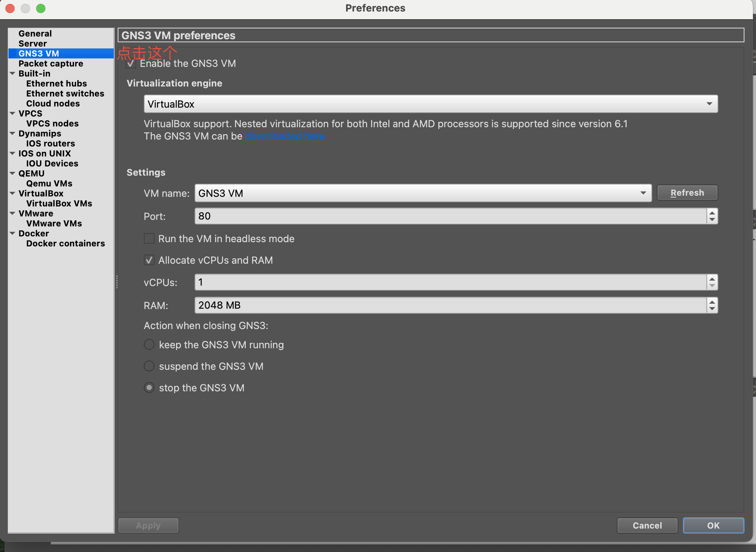Click the Refresh button
Image resolution: width=756 pixels, height=552 pixels.
pos(687,193)
